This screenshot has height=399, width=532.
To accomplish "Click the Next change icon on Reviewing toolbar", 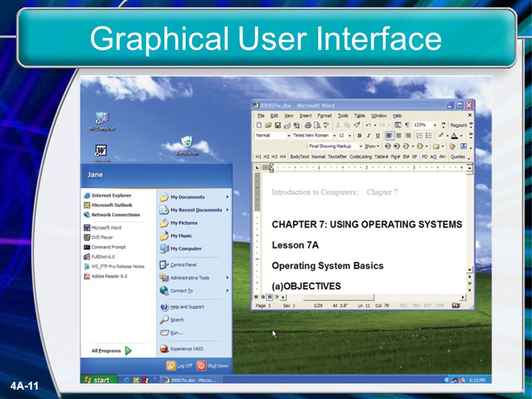I will 397,146.
